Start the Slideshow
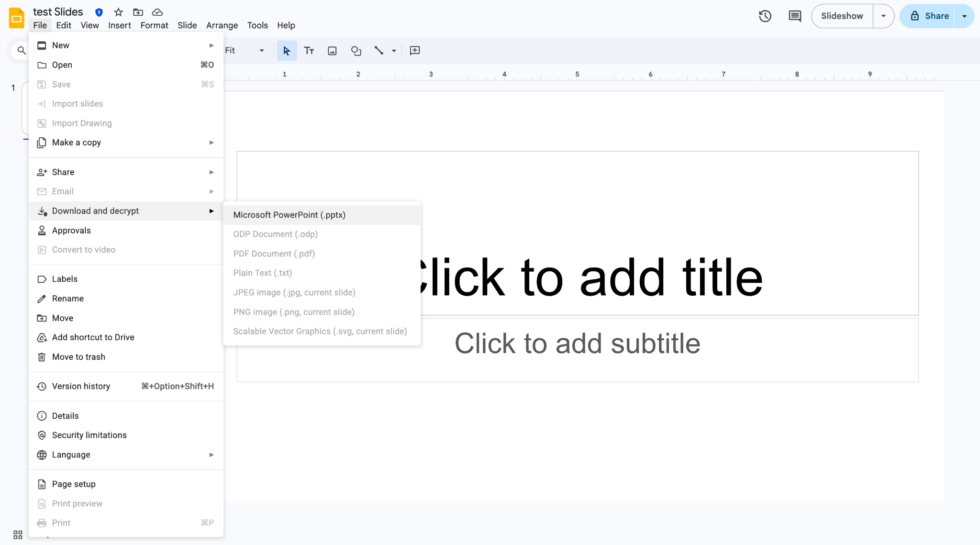 (x=842, y=16)
